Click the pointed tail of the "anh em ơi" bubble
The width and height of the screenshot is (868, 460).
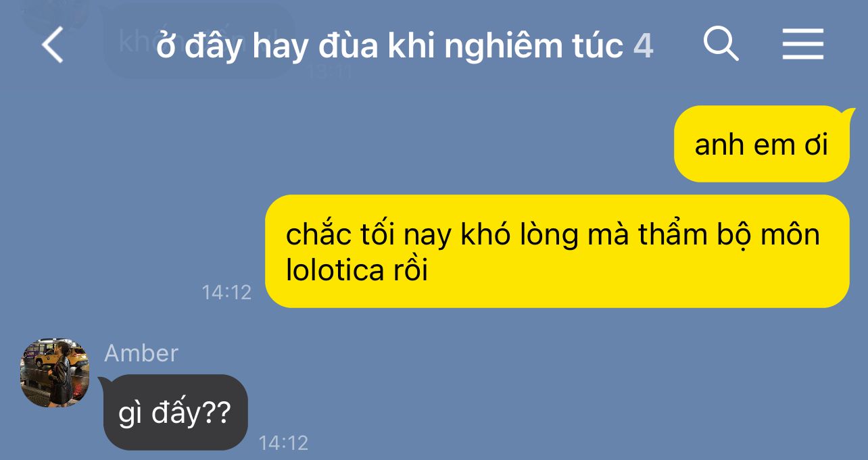846,115
